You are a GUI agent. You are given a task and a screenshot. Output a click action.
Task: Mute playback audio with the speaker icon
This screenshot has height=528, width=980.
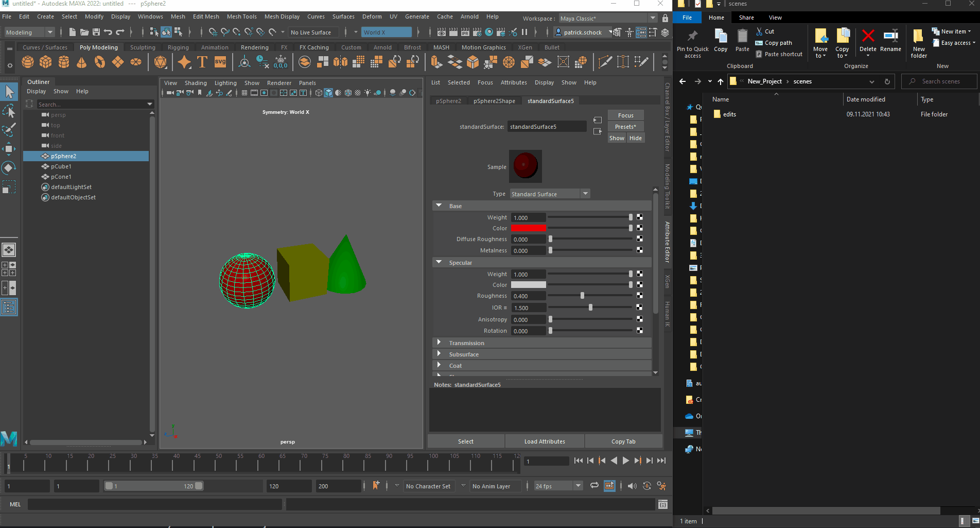pos(632,486)
